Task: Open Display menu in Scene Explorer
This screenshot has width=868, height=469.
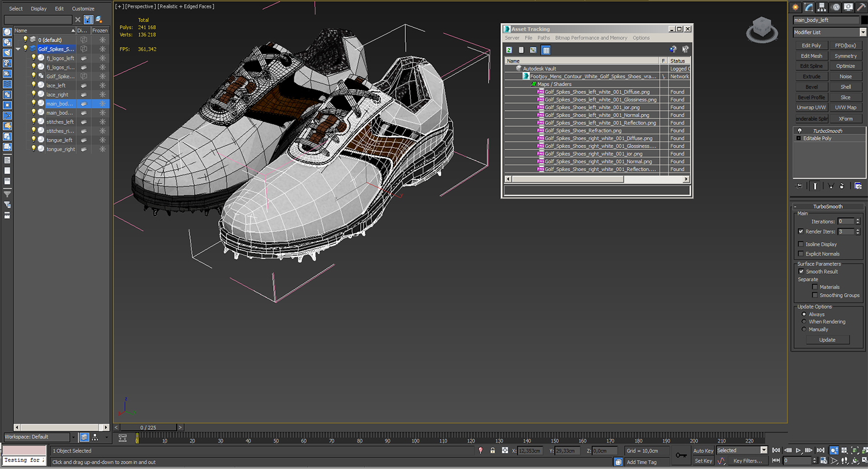Action: 39,9
